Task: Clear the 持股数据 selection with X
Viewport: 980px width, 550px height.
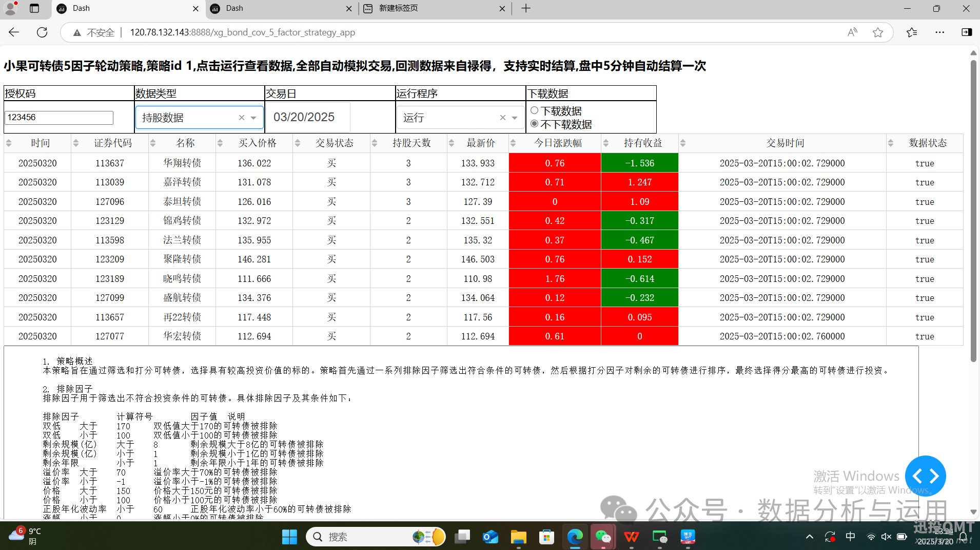Action: coord(242,118)
